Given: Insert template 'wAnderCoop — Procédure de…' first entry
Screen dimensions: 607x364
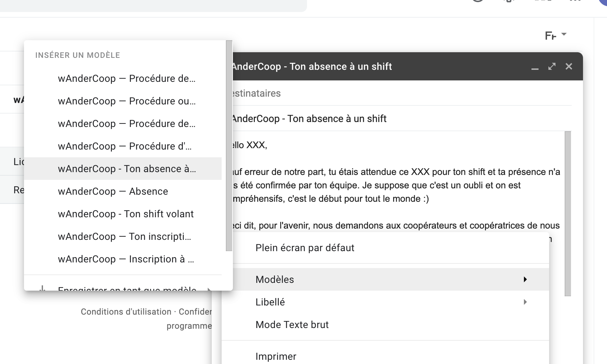Looking at the screenshot, I should pyautogui.click(x=123, y=78).
